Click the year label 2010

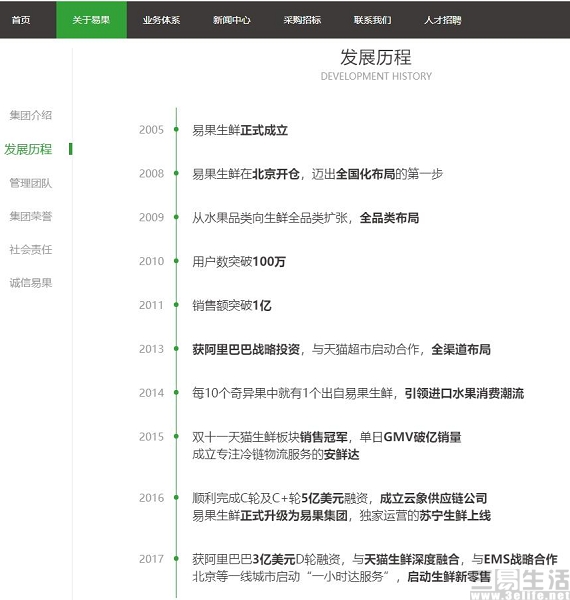tap(151, 261)
